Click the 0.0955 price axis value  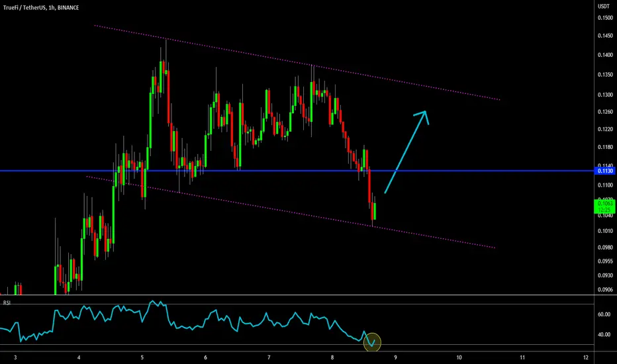(605, 261)
